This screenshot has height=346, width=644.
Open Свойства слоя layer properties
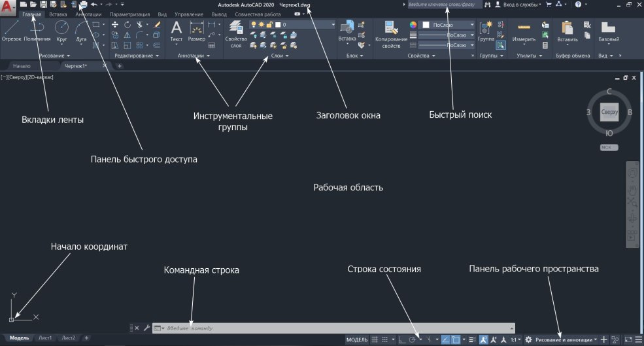236,34
